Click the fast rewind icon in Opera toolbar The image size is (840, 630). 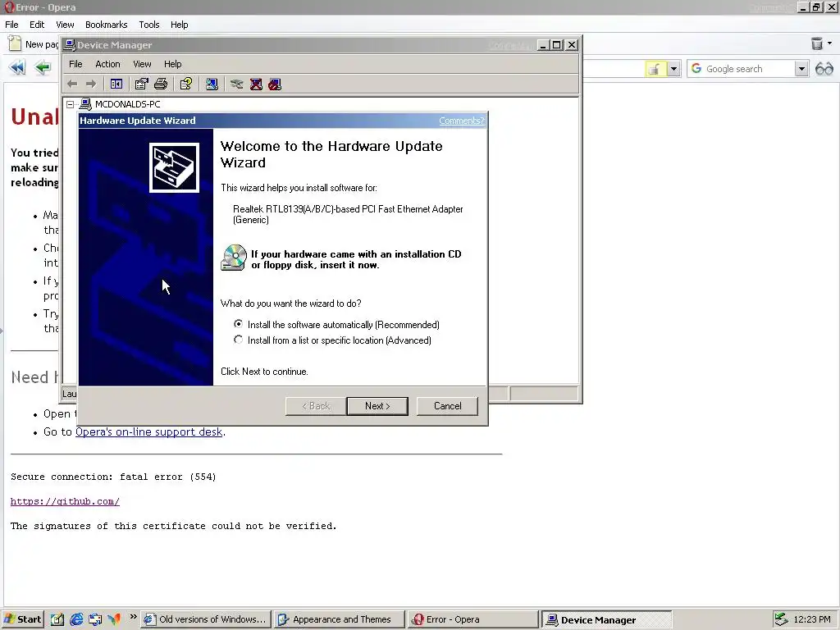[x=17, y=67]
